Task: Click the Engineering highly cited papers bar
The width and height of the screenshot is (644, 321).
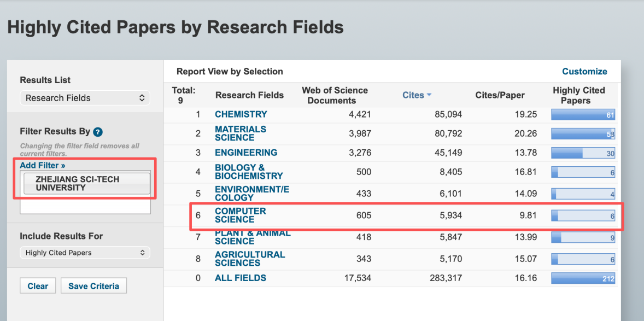Action: [583, 153]
